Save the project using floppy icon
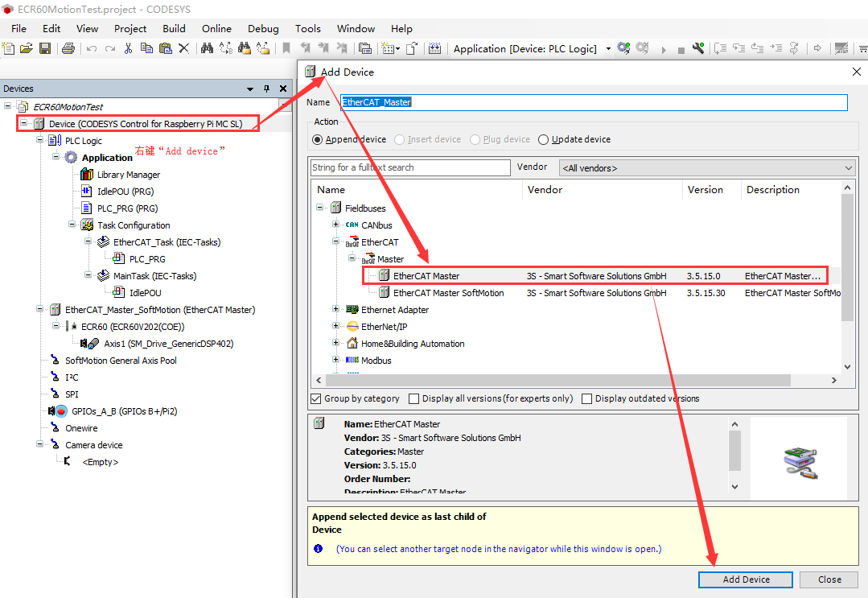The height and width of the screenshot is (598, 868). [45, 49]
